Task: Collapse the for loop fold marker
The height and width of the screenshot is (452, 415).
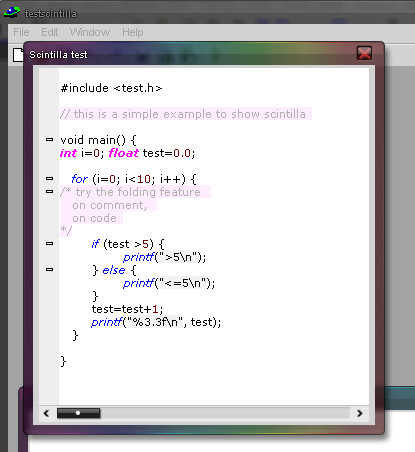Action: tap(49, 179)
